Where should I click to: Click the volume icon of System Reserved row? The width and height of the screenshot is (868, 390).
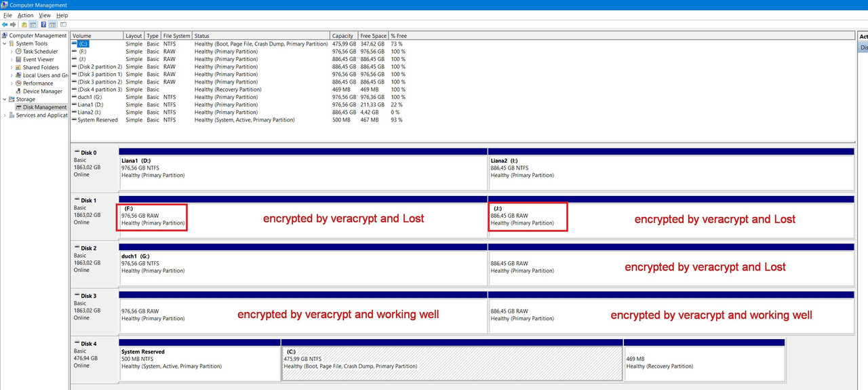pos(75,120)
